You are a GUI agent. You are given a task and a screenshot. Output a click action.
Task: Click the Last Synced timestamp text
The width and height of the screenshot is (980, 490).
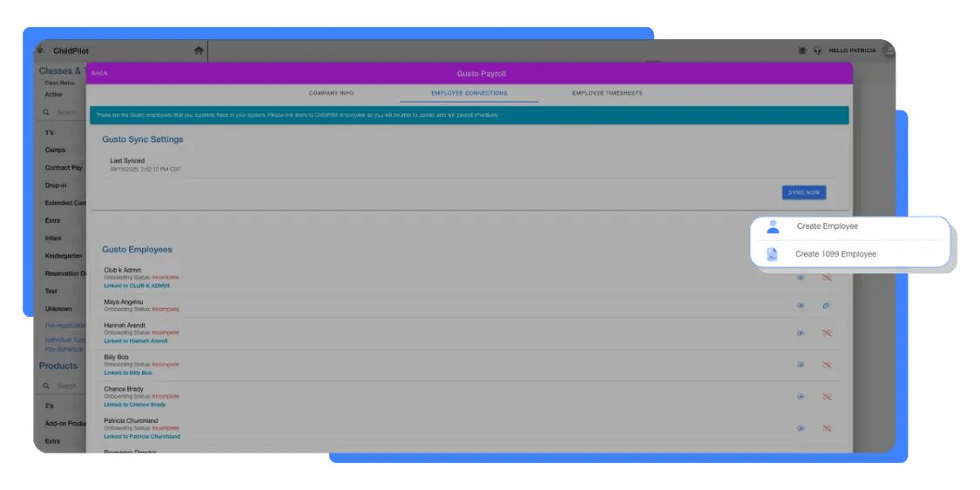(145, 169)
